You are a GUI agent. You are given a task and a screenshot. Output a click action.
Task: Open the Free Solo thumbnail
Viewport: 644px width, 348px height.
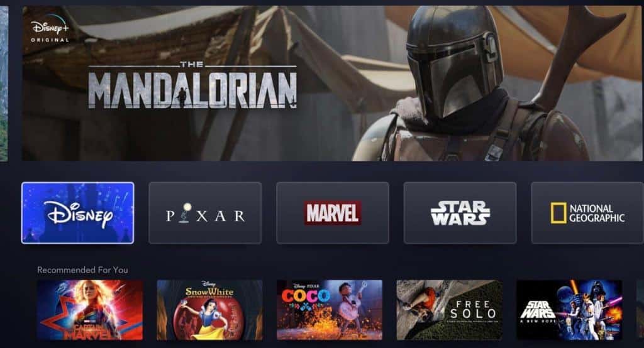(449, 310)
